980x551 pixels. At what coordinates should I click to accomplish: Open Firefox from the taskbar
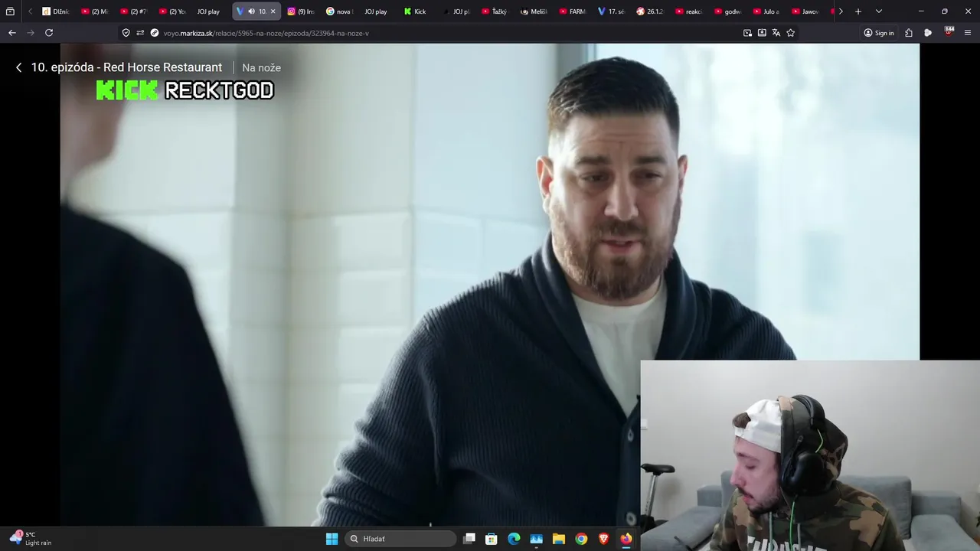pos(626,539)
